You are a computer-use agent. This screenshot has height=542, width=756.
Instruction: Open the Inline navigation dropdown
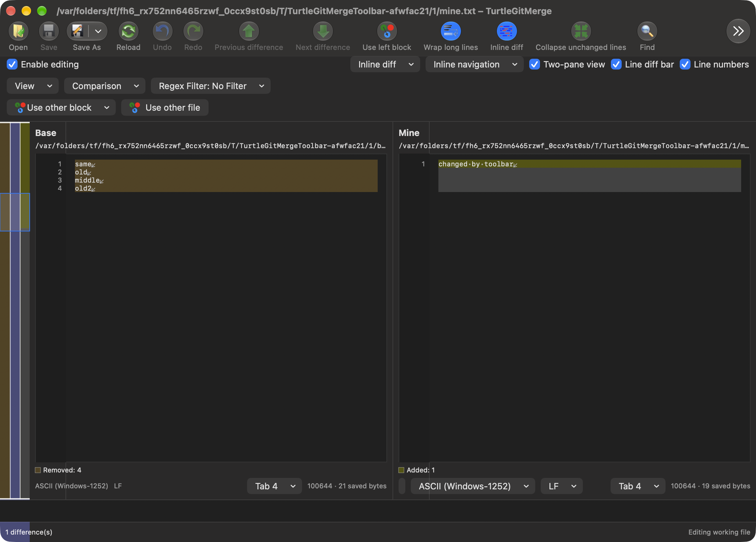(x=474, y=64)
